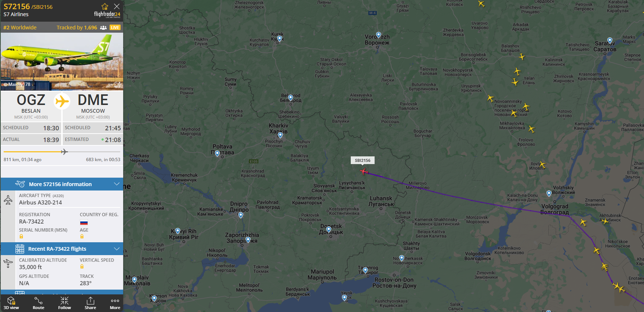The image size is (644, 312).
Task: Expand the aircraft photo via corner icon
Action: 118,85
